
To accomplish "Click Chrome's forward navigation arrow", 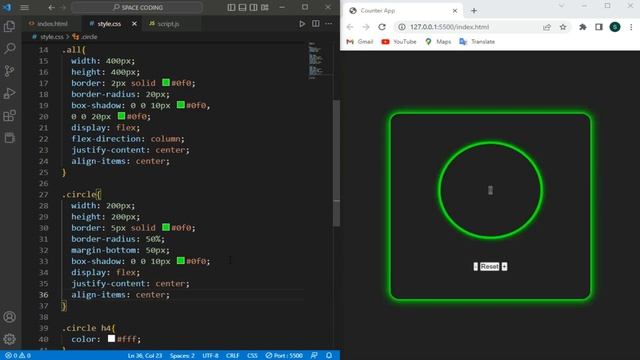I will 366,27.
